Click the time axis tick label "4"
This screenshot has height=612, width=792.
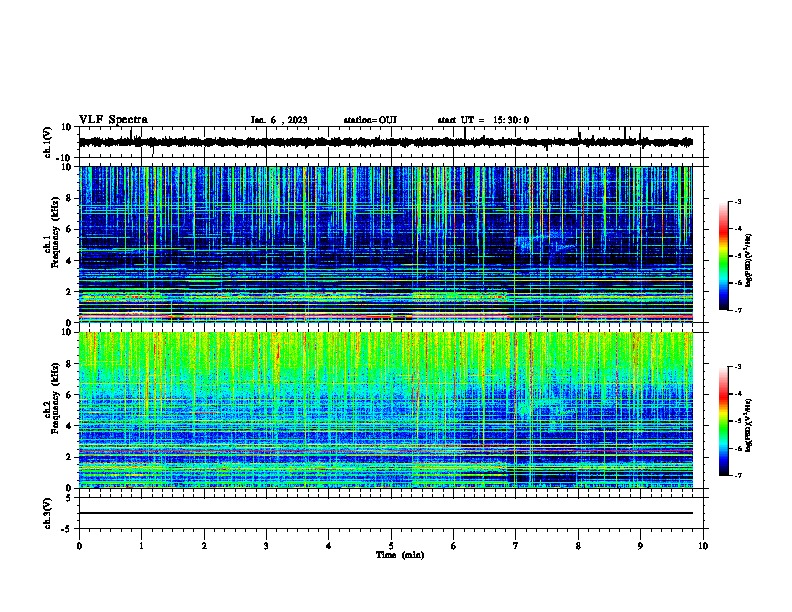click(x=328, y=546)
